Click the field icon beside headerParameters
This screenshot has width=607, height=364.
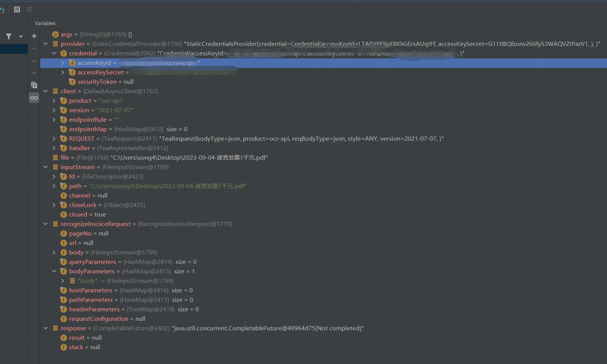click(x=64, y=309)
